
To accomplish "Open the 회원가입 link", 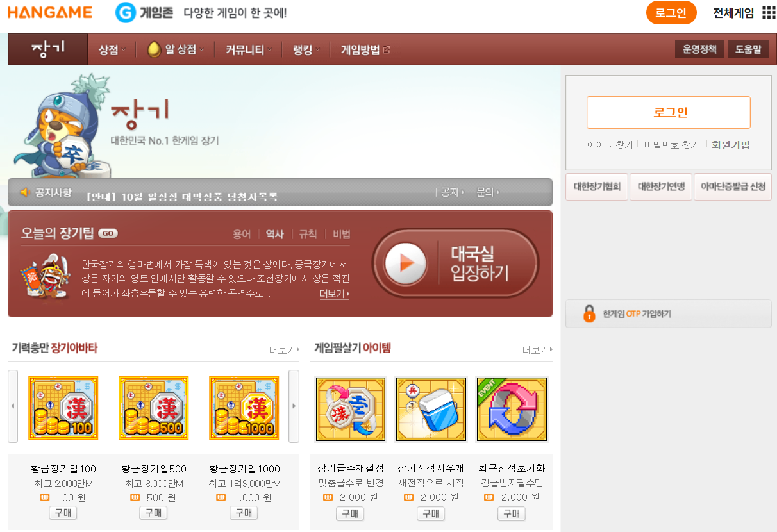I will point(730,145).
